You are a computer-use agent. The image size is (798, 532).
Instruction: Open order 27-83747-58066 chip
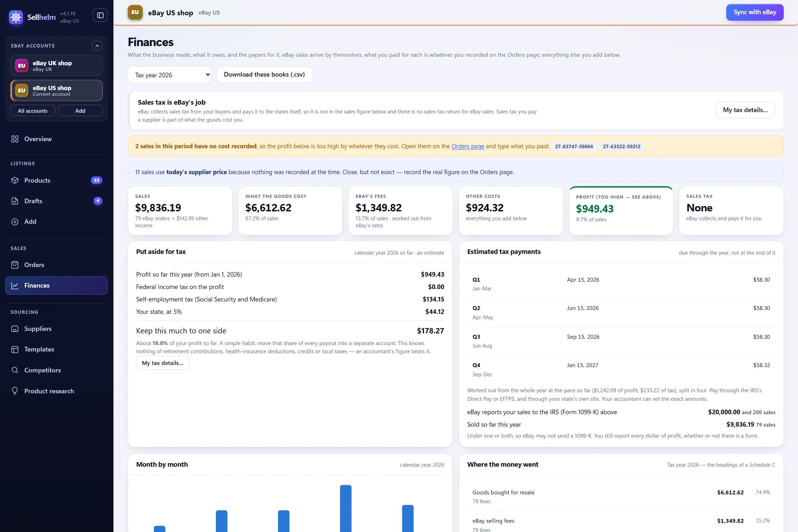pyautogui.click(x=574, y=146)
